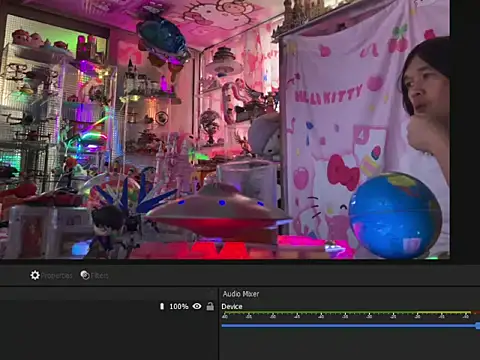Image resolution: width=480 pixels, height=360 pixels.
Task: Click the Device volume slider handle
Action: (x=478, y=326)
